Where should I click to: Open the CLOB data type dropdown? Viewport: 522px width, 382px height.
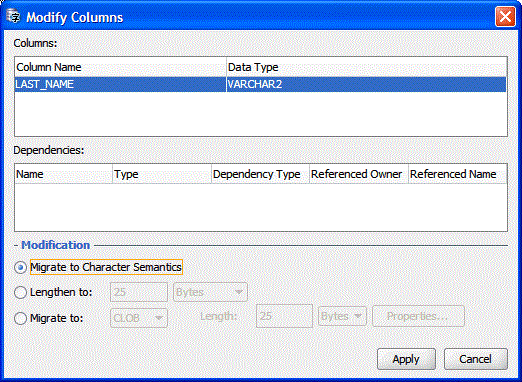pyautogui.click(x=139, y=318)
